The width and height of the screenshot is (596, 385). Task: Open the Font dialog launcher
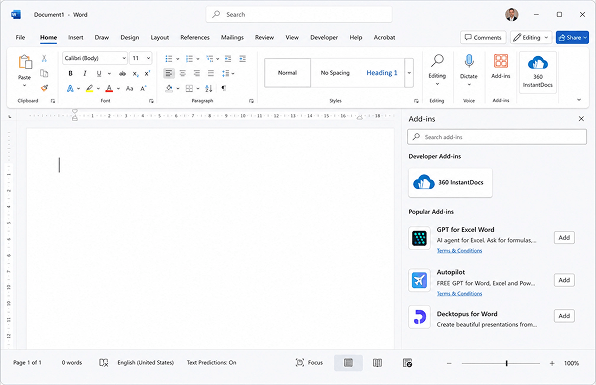click(x=151, y=101)
